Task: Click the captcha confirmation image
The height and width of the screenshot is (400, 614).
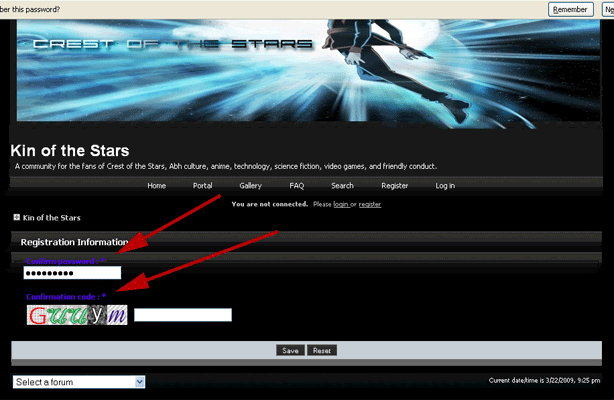Action: point(77,315)
